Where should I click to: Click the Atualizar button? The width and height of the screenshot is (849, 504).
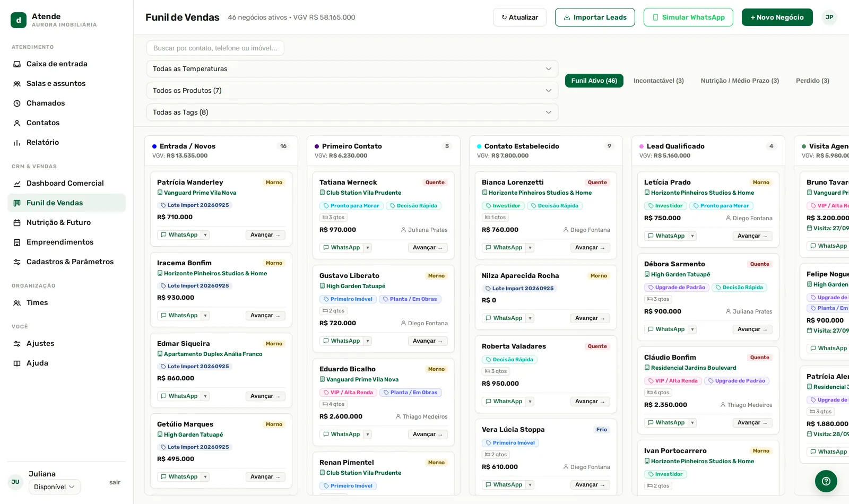point(519,18)
